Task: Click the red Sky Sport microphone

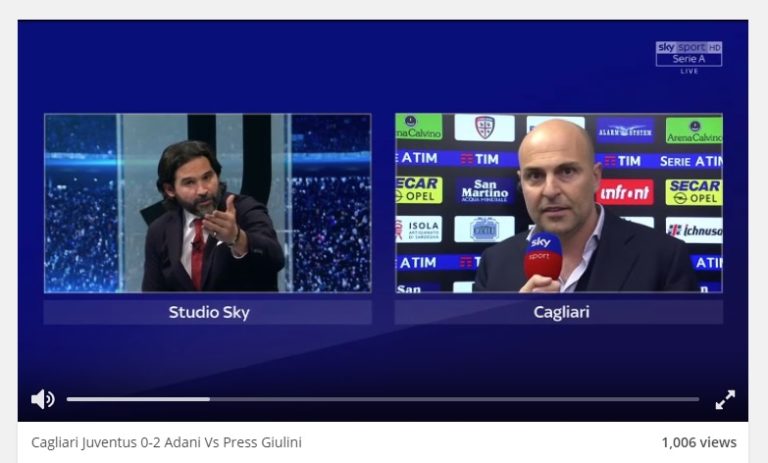Action: click(543, 256)
